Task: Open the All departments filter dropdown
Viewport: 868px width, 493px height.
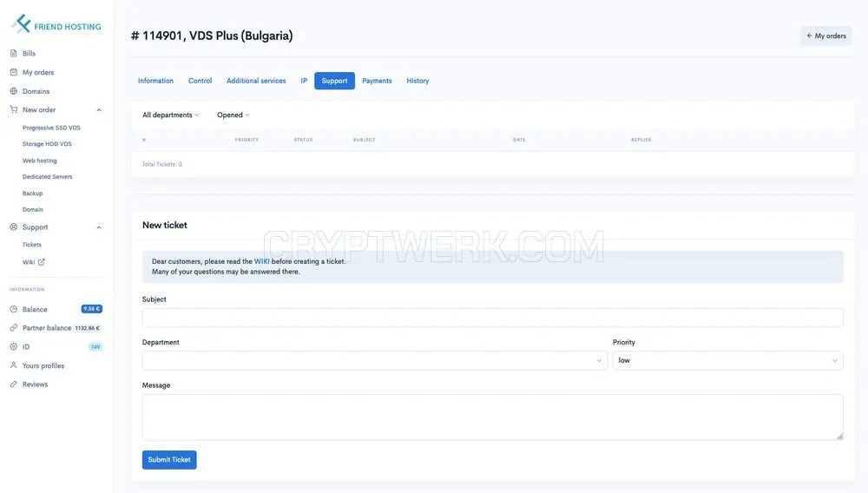Action: (x=170, y=115)
